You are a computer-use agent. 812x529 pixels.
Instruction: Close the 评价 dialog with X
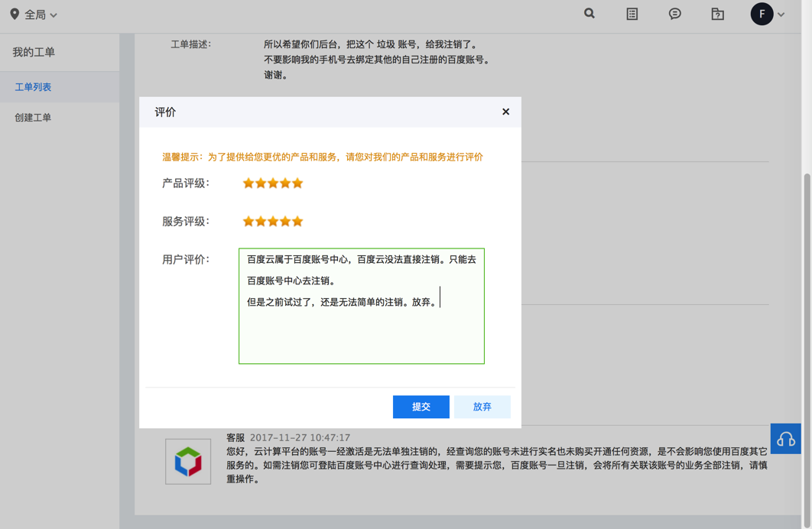(x=506, y=112)
